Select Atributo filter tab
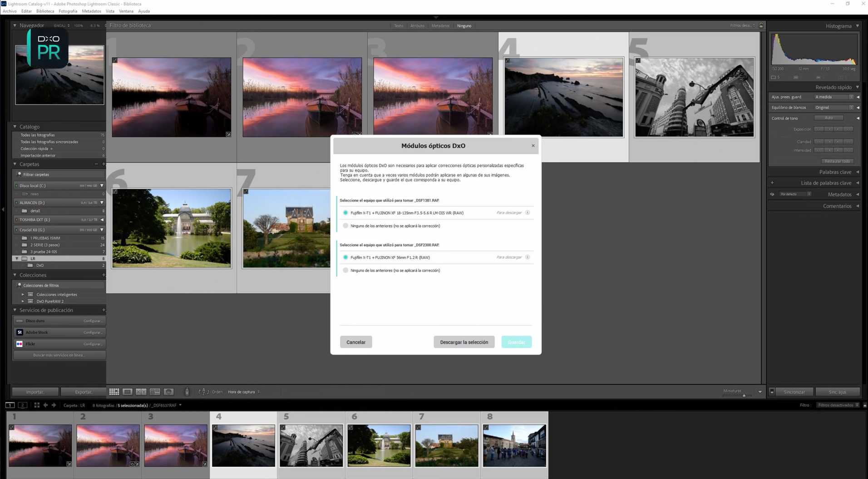Screen dimensions: 868x479 point(417,26)
